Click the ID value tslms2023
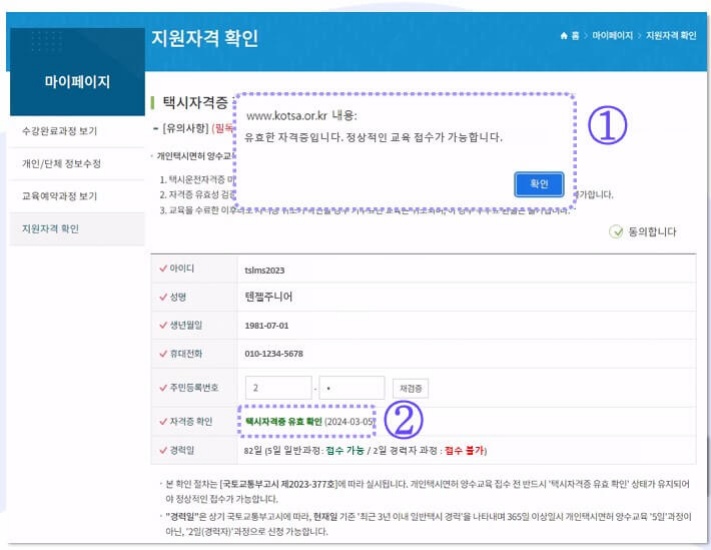This screenshot has height=550, width=711. click(x=264, y=270)
